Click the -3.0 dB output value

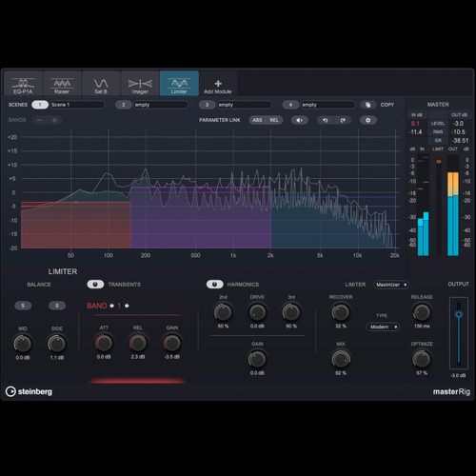click(459, 375)
